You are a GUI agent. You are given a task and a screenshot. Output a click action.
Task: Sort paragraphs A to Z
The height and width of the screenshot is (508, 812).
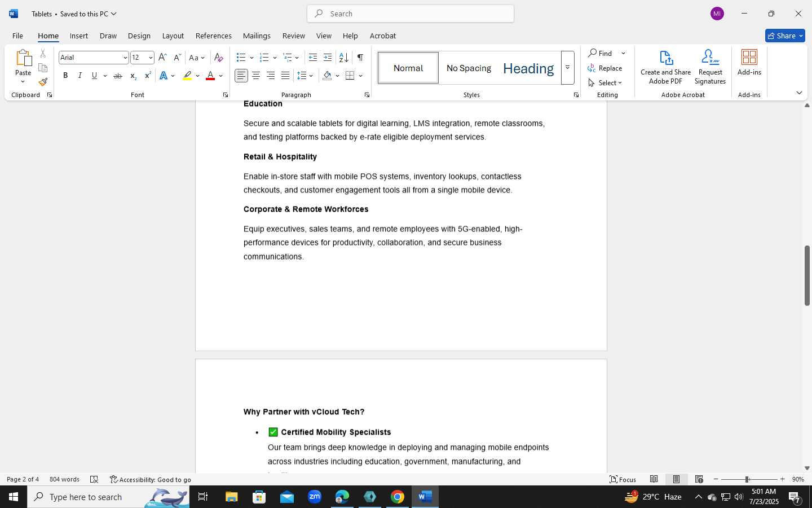click(x=343, y=58)
